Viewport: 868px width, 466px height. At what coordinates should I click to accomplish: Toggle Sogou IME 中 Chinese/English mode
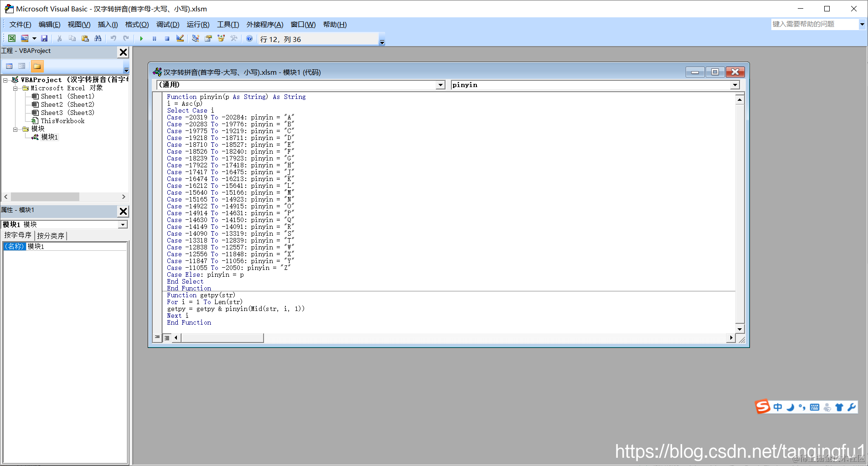[x=778, y=407]
